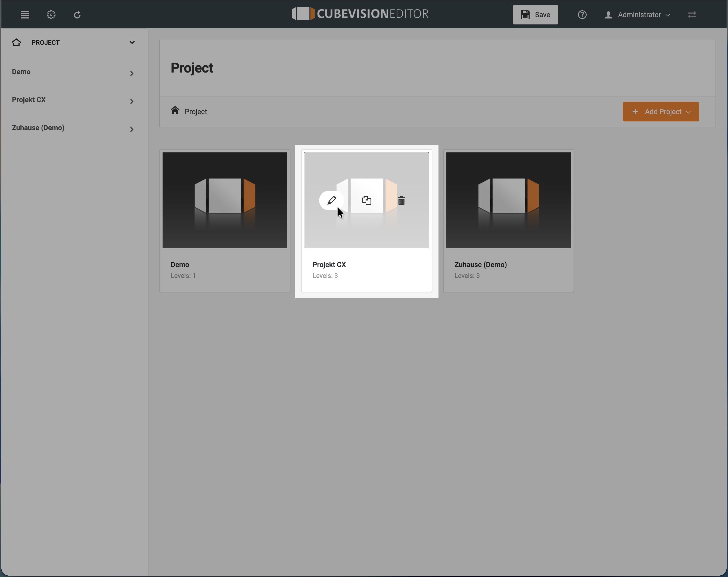Expand the Zuhause (Demo) sidebar arrow

132,130
